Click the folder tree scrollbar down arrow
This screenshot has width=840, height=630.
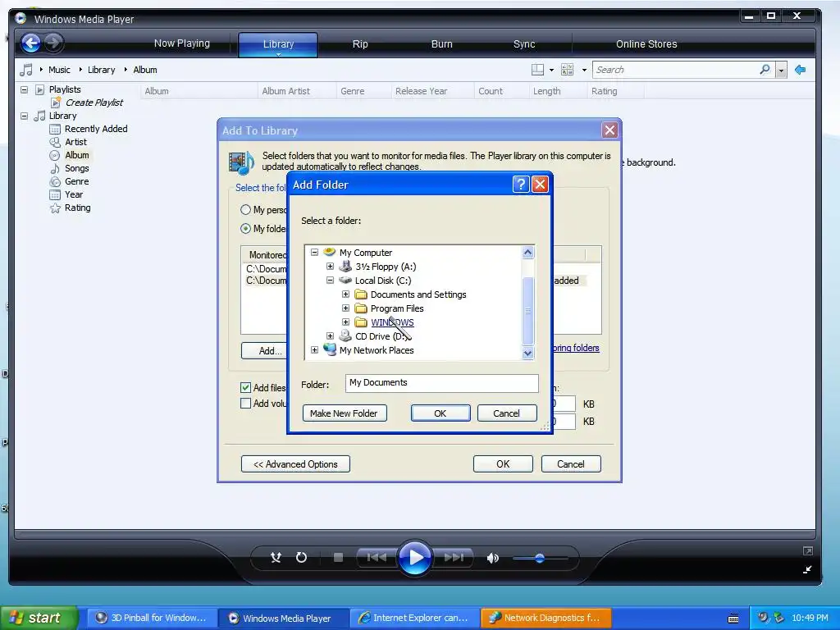[x=527, y=353]
